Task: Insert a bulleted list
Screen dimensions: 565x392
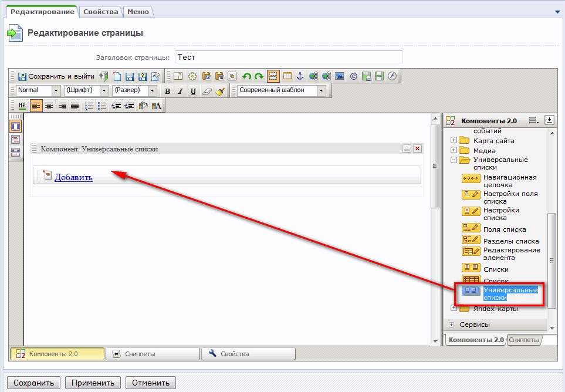Action: tap(102, 106)
